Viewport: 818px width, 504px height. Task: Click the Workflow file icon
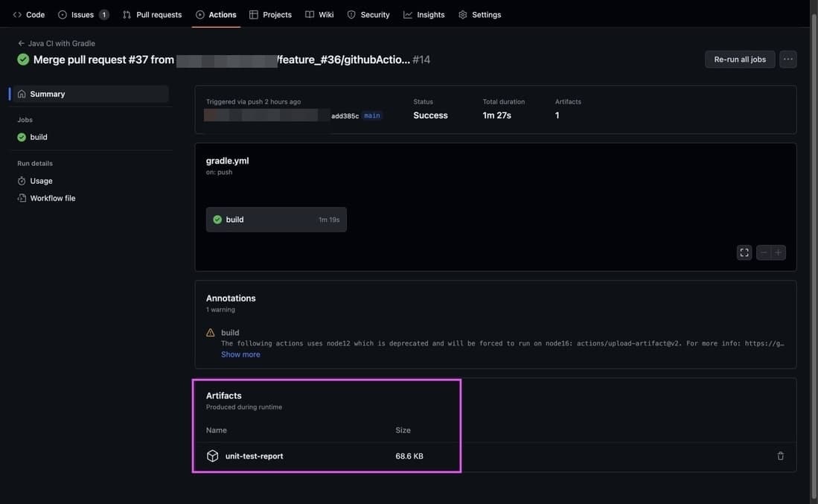[x=22, y=198]
